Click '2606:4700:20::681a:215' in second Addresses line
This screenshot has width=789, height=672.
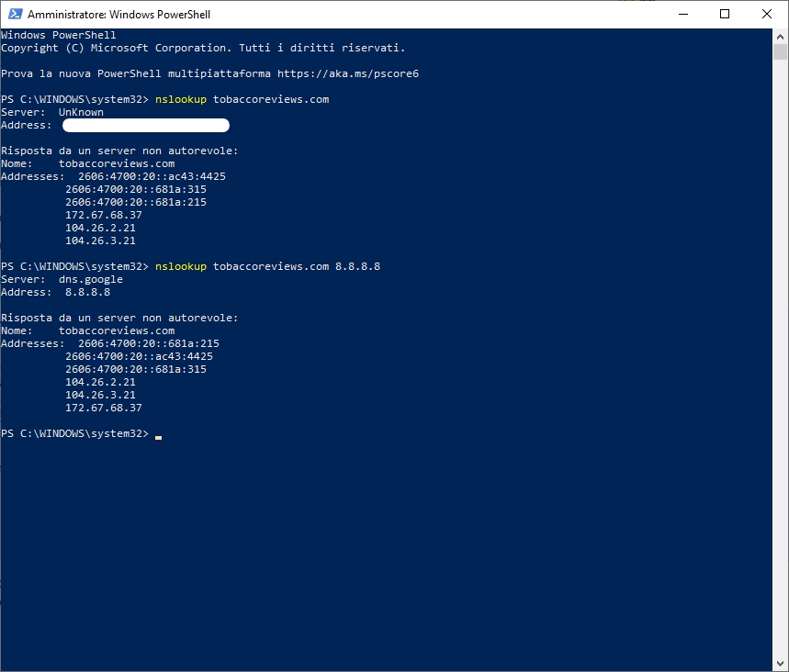click(149, 343)
